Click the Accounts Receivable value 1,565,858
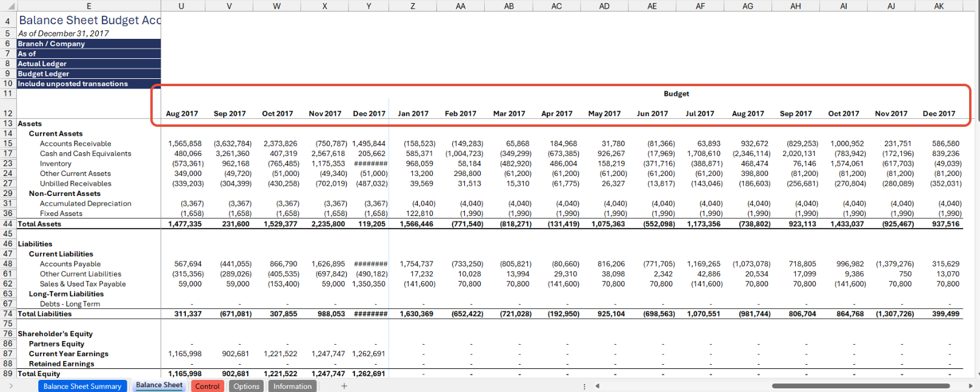Image resolution: width=980 pixels, height=392 pixels. click(x=185, y=144)
